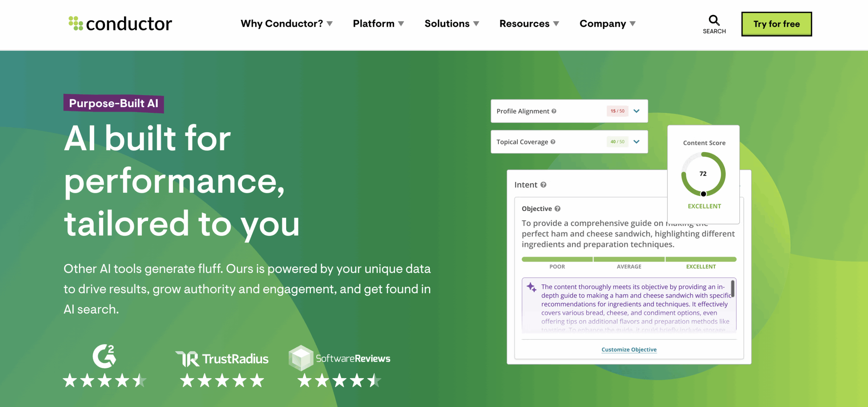Click help icon beside Topical Coverage
868x407 pixels.
click(x=553, y=142)
